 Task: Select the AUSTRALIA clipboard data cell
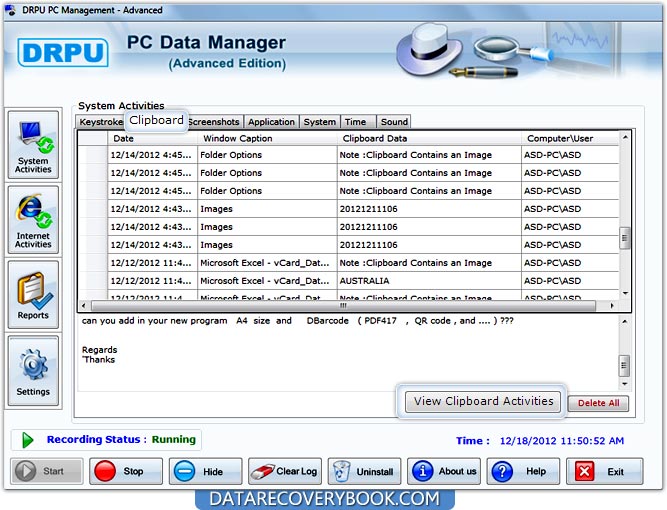[x=429, y=281]
